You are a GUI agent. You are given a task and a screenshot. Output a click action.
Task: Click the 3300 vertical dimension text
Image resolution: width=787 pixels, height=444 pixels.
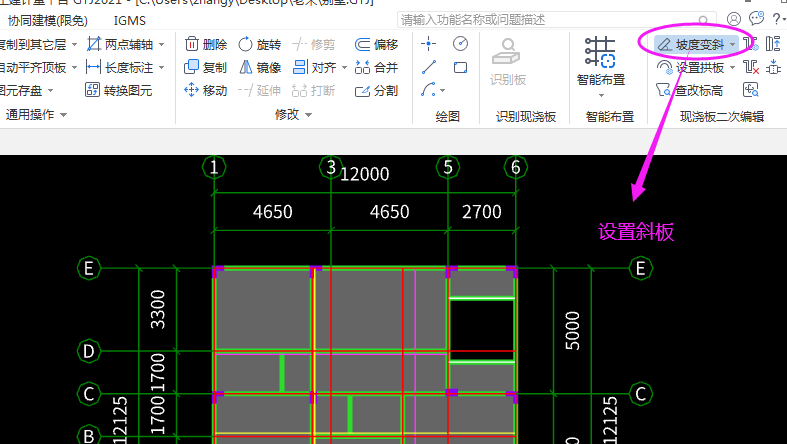click(157, 309)
